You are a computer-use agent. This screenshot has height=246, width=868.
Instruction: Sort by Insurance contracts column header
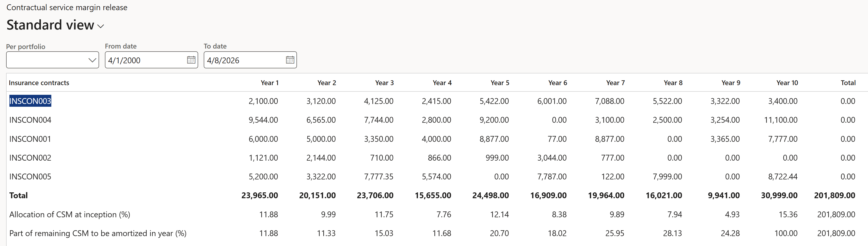39,83
